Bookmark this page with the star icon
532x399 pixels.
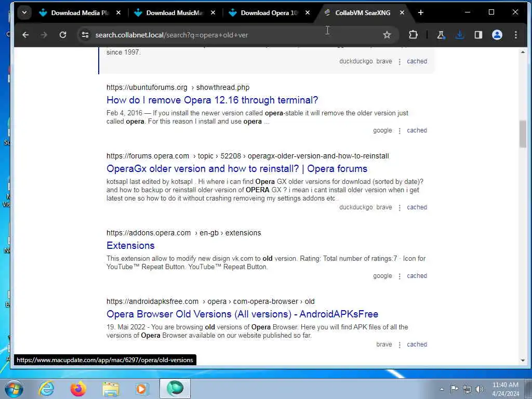pos(387,35)
